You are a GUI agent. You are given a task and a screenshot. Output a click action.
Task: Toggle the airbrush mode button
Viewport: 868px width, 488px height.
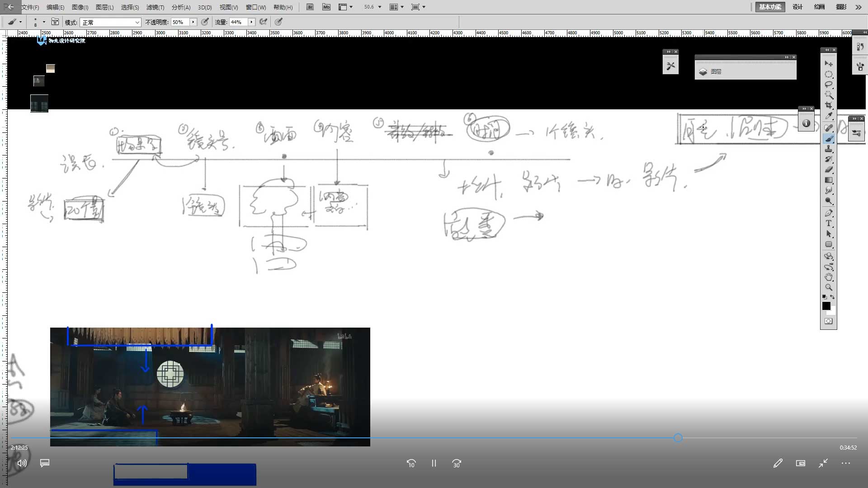click(263, 22)
